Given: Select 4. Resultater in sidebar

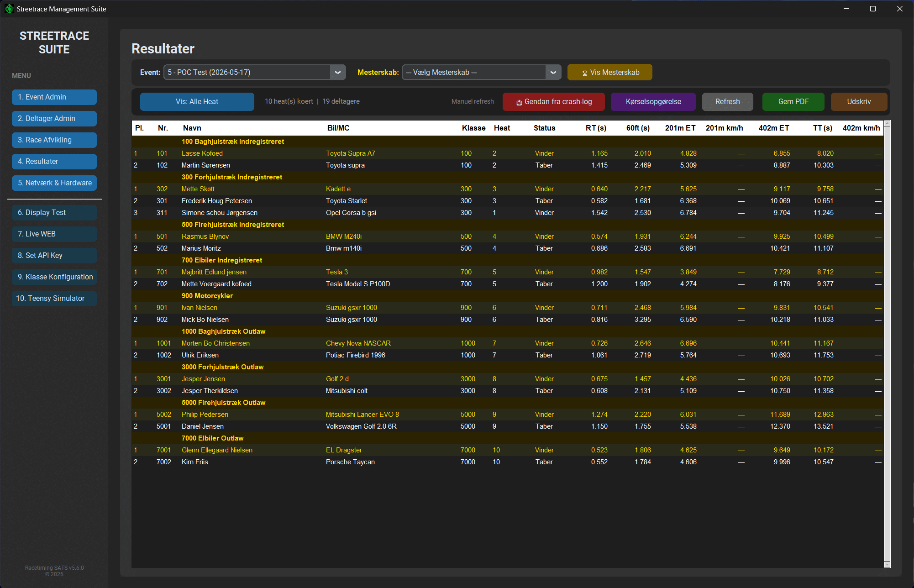Looking at the screenshot, I should click(54, 161).
